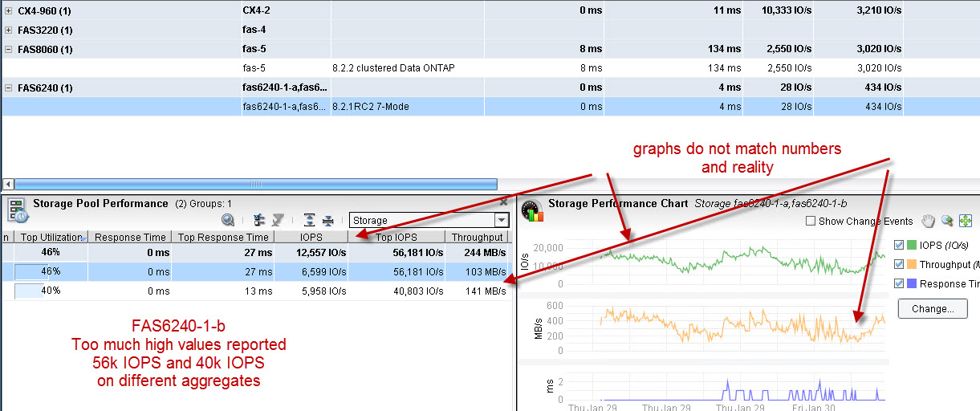
Task: Click the Change... button
Action: point(933,308)
